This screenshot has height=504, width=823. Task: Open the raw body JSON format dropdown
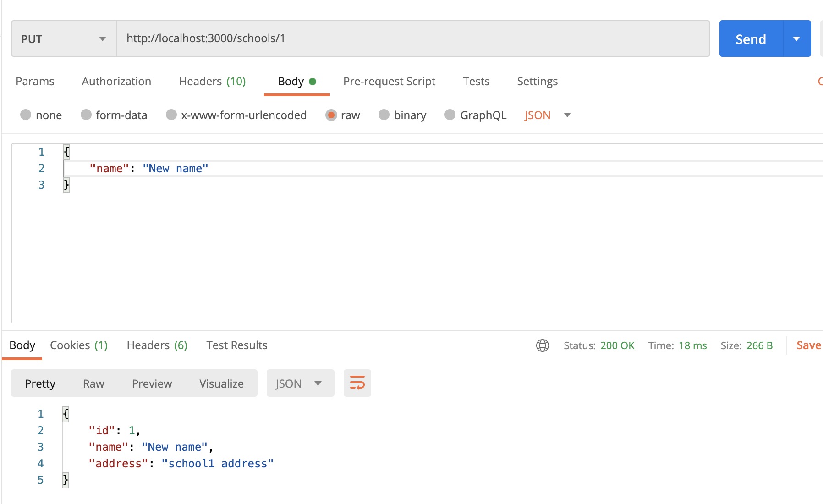point(548,115)
